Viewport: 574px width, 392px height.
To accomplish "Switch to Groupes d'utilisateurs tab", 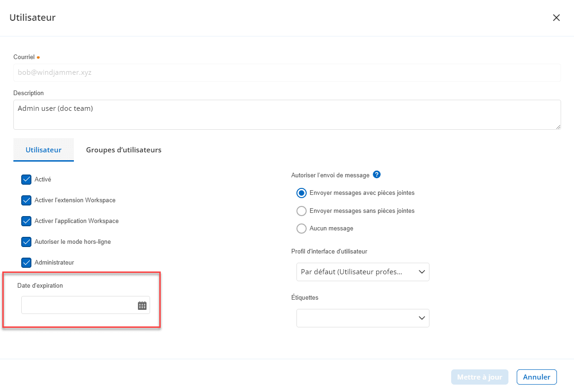I will click(124, 150).
